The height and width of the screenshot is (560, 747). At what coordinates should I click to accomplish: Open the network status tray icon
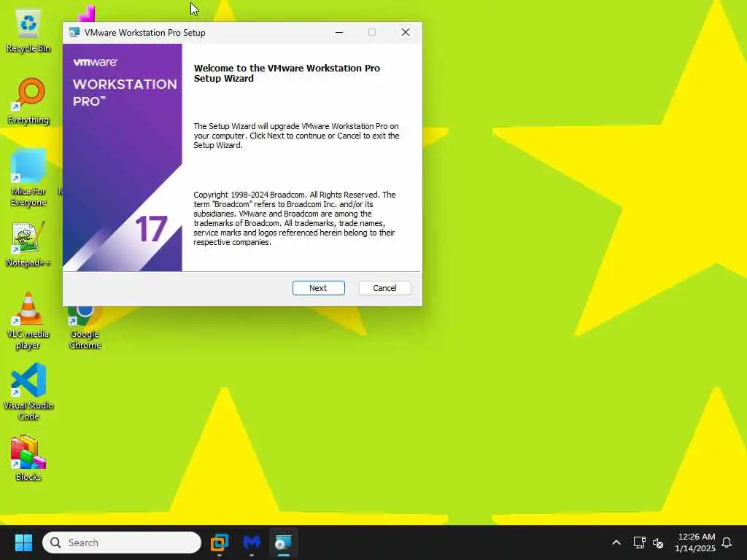coord(639,542)
